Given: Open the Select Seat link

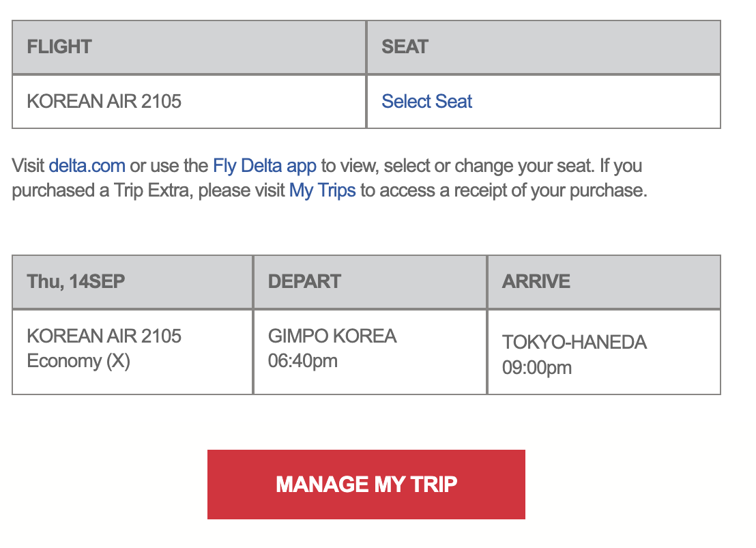Looking at the screenshot, I should point(426,101).
